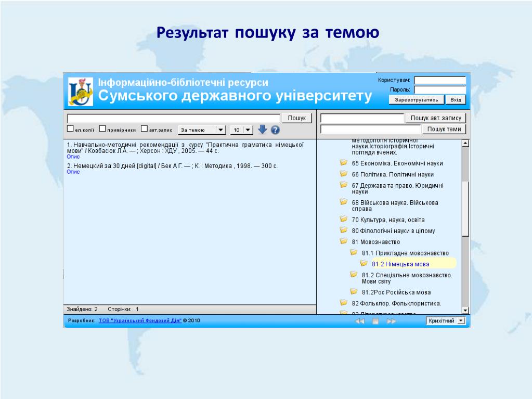Click the Пошук авт. запису button

coord(436,118)
